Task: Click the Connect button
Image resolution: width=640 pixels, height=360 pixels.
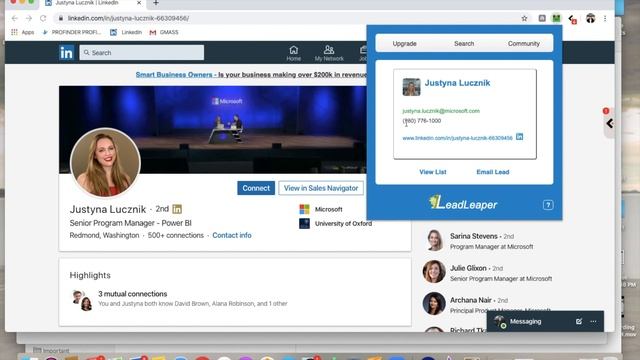Action: 256,188
